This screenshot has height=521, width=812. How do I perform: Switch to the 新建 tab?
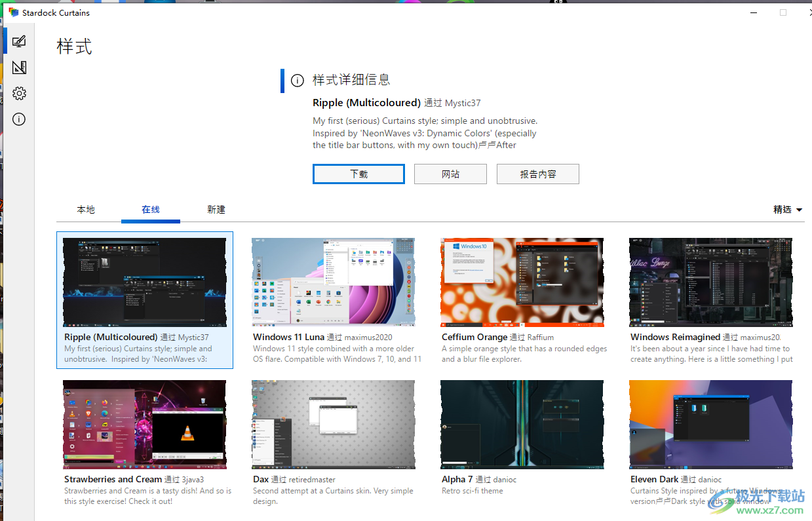pyautogui.click(x=216, y=210)
